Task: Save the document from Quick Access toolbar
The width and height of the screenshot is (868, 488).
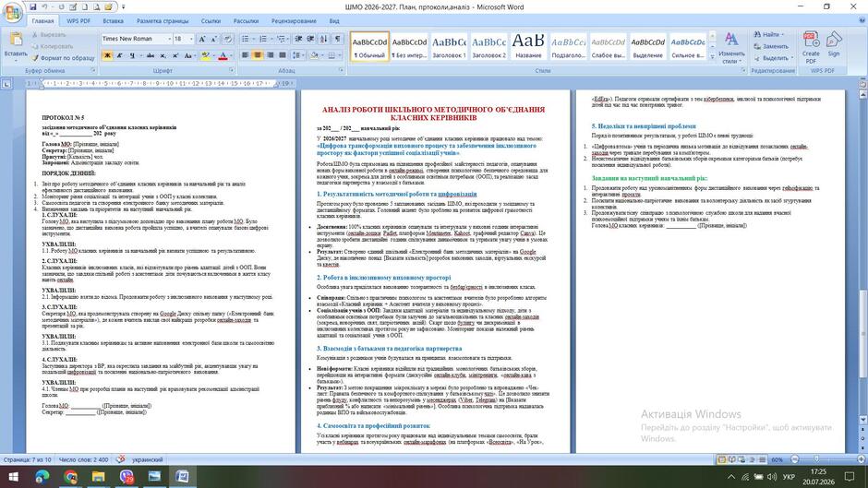Action: pos(33,7)
